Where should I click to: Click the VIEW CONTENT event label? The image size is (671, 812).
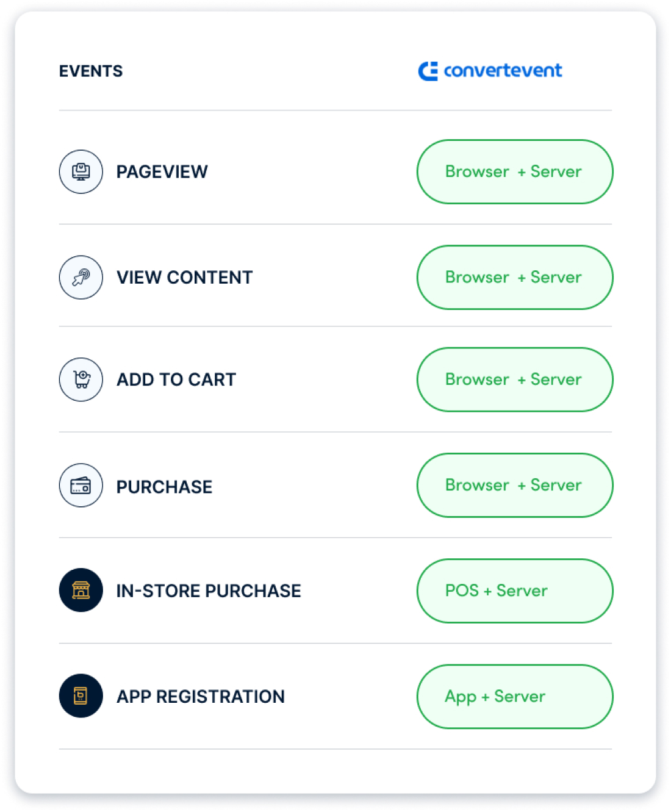[184, 278]
